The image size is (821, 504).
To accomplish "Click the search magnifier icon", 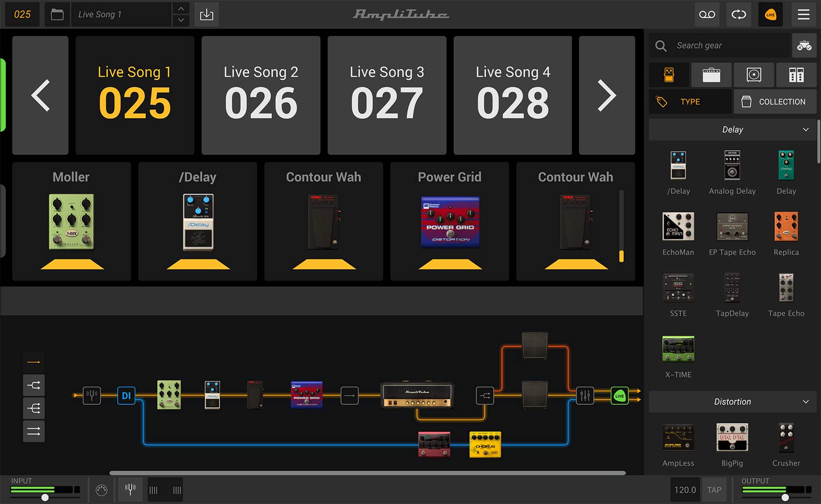I will tap(661, 46).
